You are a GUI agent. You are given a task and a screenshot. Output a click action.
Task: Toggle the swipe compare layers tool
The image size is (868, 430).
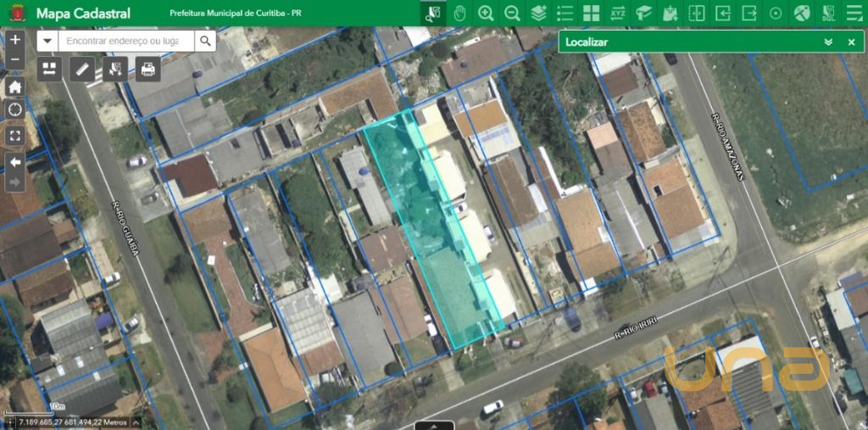pyautogui.click(x=696, y=13)
